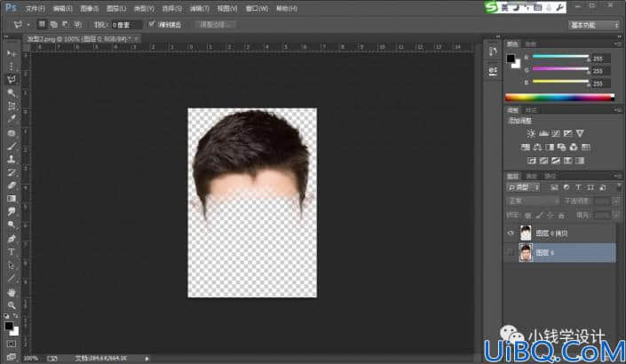Open the Adjustments panel flyout menu
The image size is (626, 364).
click(x=618, y=110)
